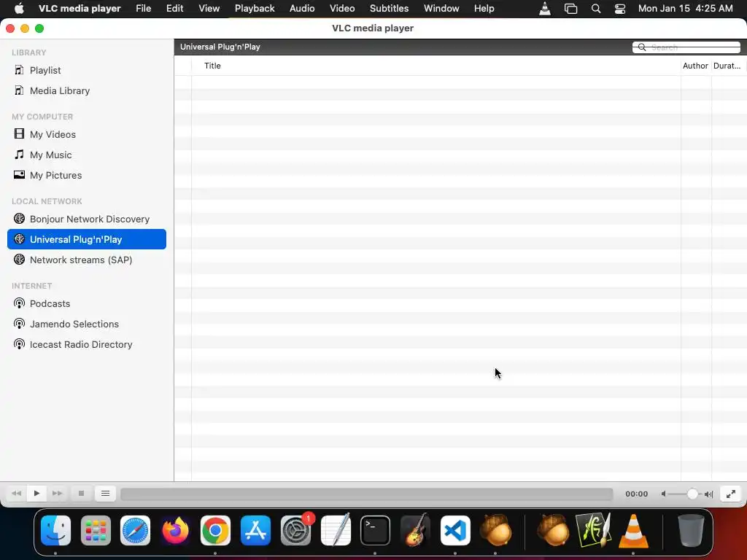This screenshot has width=747, height=560.
Task: Launch Safari from the Dock
Action: [135, 531]
